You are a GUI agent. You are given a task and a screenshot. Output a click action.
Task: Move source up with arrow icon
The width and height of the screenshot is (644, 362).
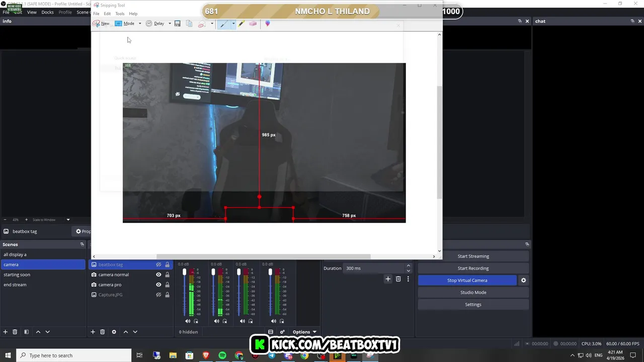[x=125, y=332]
